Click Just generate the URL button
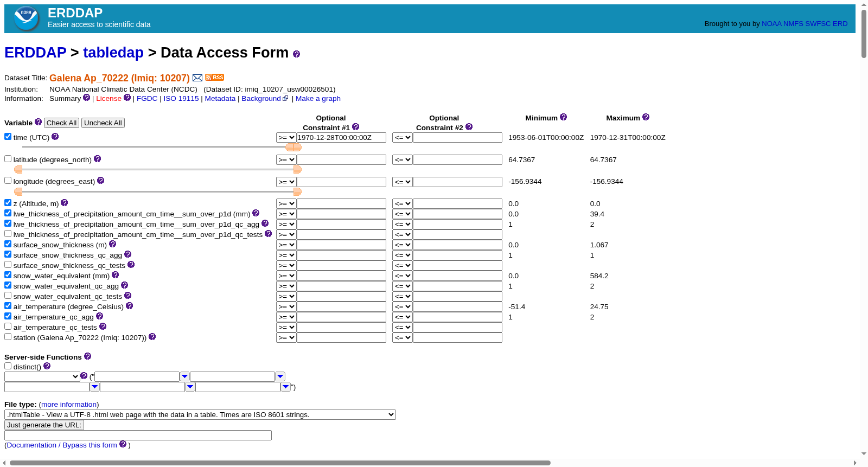Viewport: 868px width, 467px height. click(44, 425)
